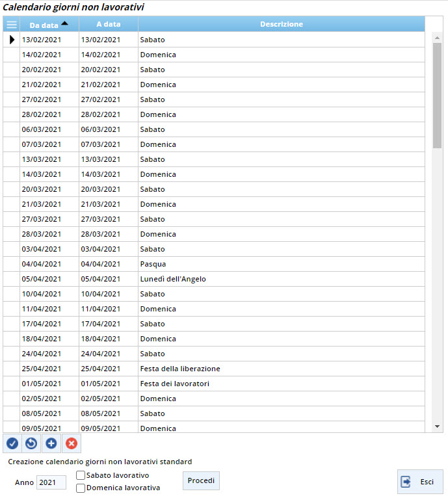
Task: Select the Festa della liberazione row
Action: (x=180, y=369)
